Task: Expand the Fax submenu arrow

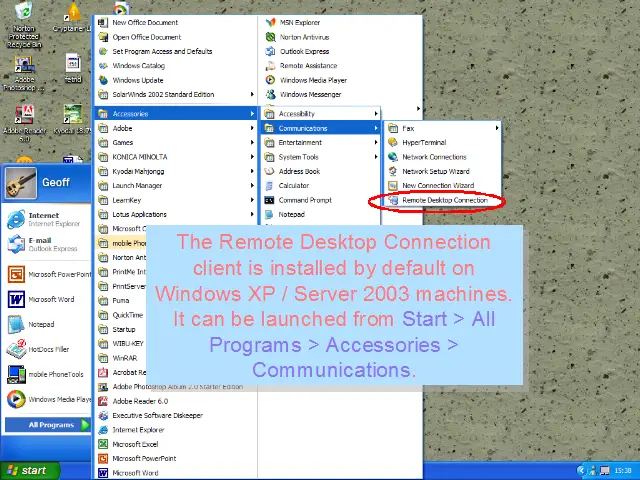Action: [497, 128]
